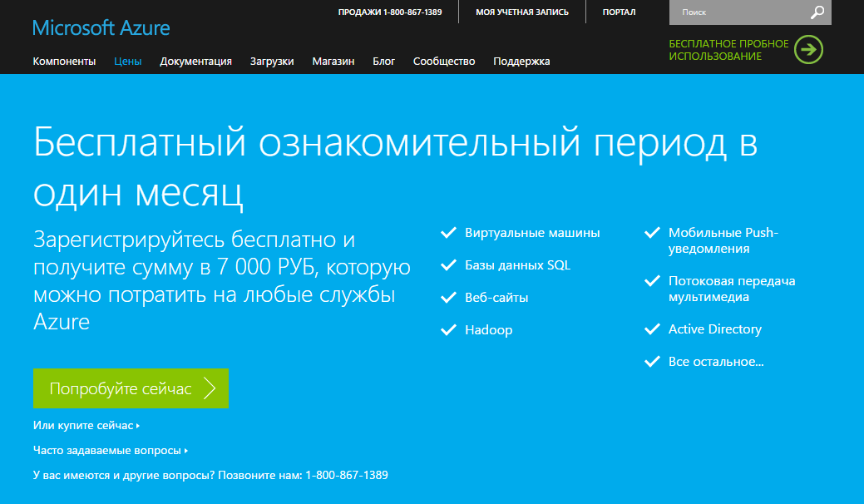Screen dimensions: 864x504
Task: Click the checkmark next to Веб-сайты
Action: tap(448, 298)
